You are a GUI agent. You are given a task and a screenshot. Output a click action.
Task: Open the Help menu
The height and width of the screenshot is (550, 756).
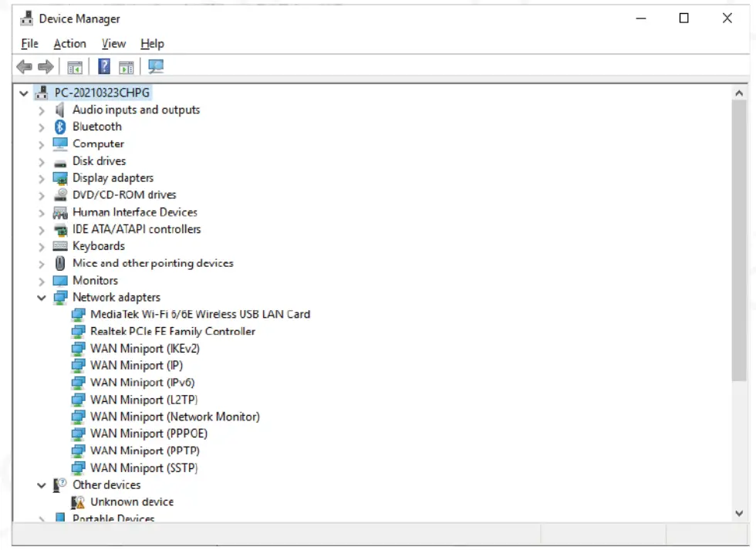152,44
